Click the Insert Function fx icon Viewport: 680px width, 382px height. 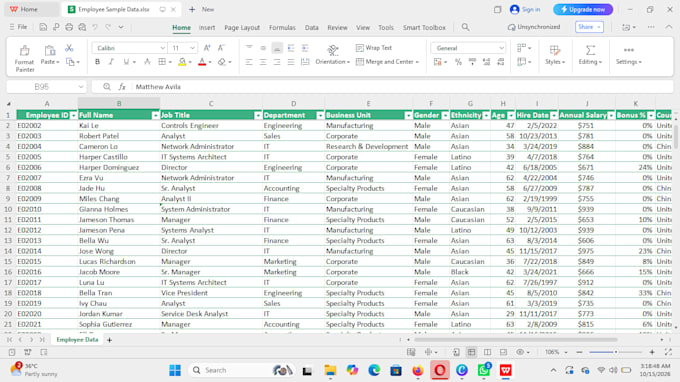click(122, 87)
